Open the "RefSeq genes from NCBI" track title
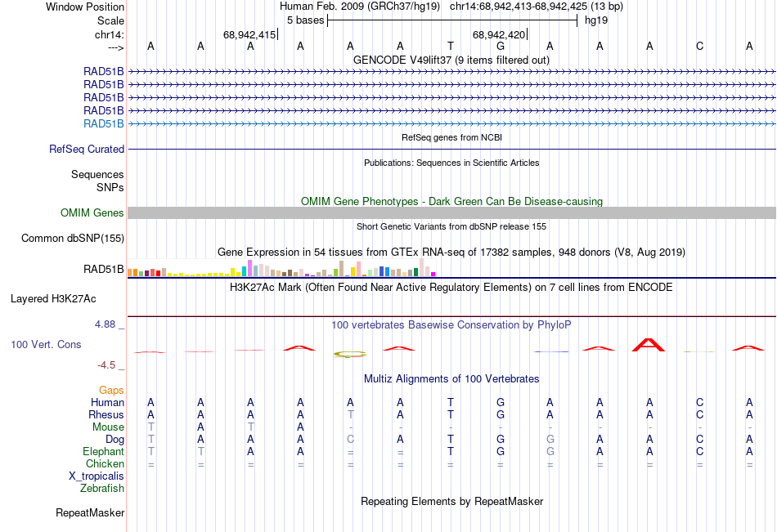Viewport: 777px width, 532px height. pyautogui.click(x=452, y=137)
